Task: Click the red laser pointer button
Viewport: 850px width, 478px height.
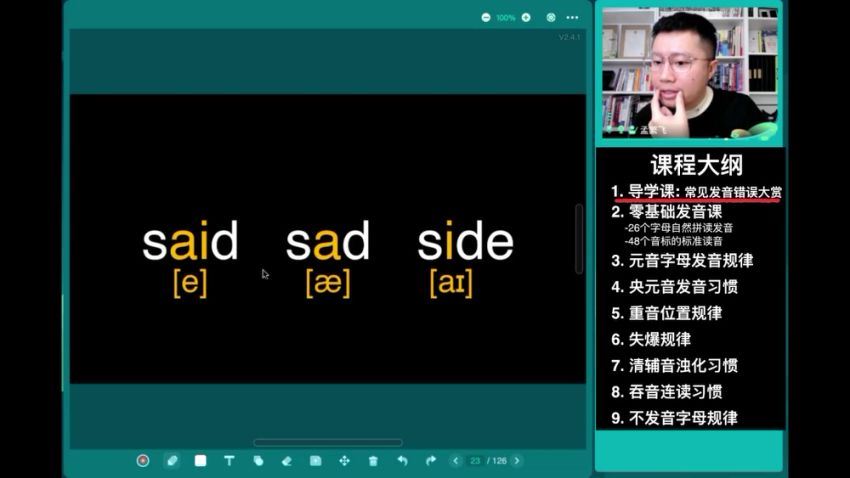Action: click(x=143, y=461)
